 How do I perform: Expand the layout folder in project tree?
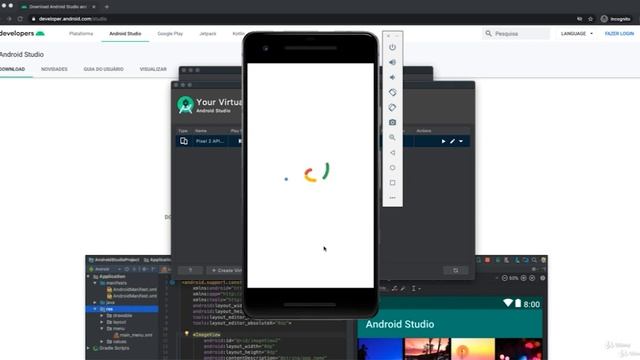pyautogui.click(x=102, y=322)
